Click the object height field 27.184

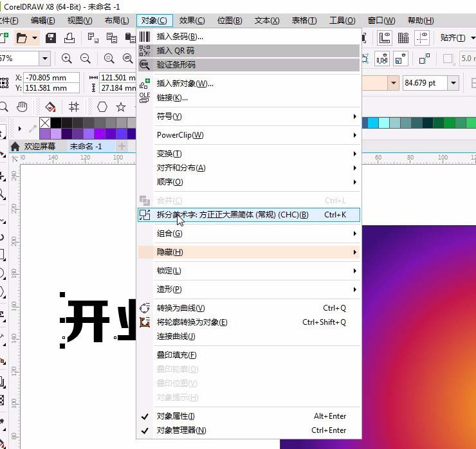[x=118, y=88]
